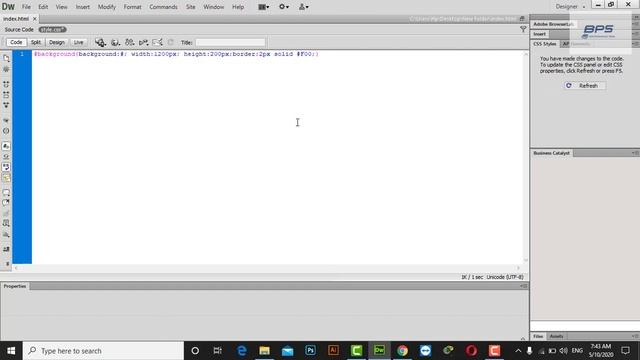
Task: Click Move or Convert CSS icon
Action: pos(6,235)
